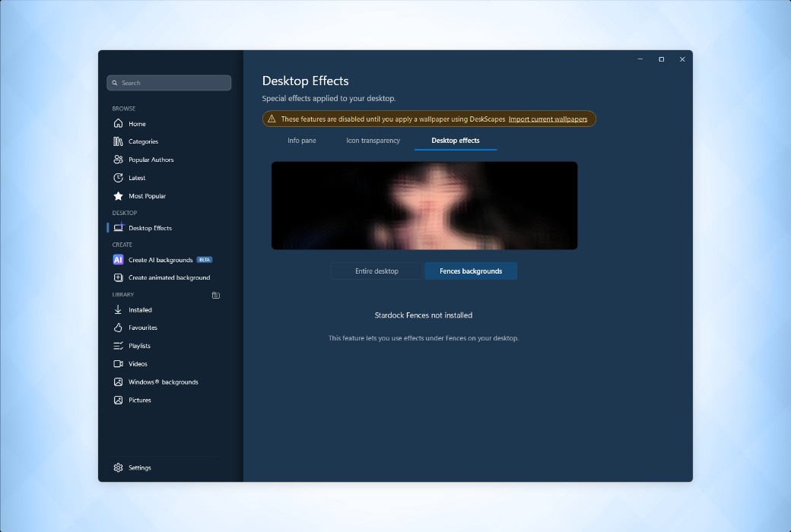Click 'Stardock Fences not installed' message
791x532 pixels.
pyautogui.click(x=423, y=315)
